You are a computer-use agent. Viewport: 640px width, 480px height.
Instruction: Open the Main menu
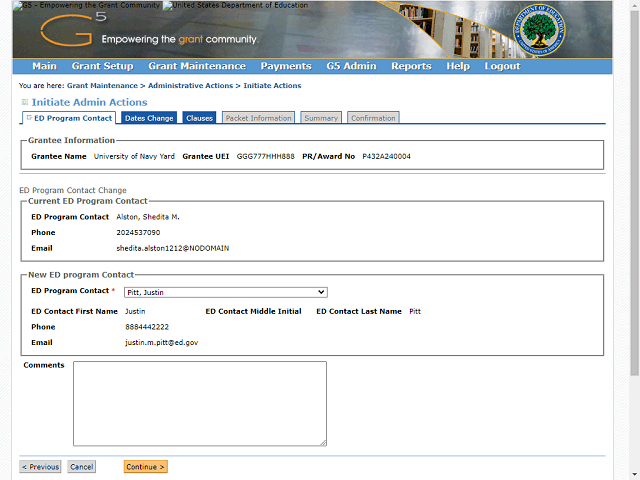pos(44,66)
